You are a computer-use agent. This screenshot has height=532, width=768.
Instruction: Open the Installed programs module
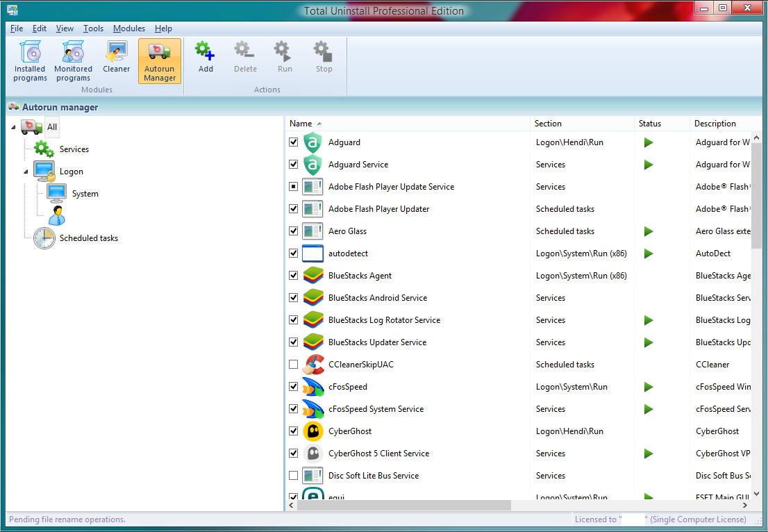[x=30, y=61]
